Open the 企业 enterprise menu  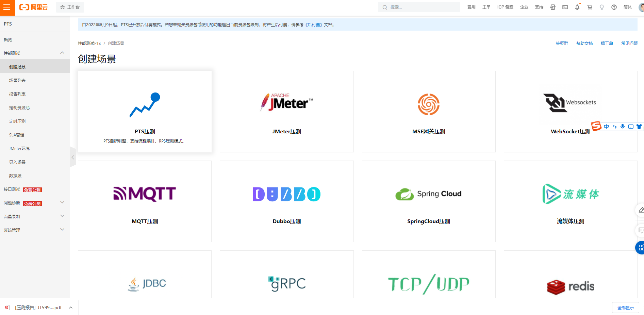pyautogui.click(x=524, y=7)
